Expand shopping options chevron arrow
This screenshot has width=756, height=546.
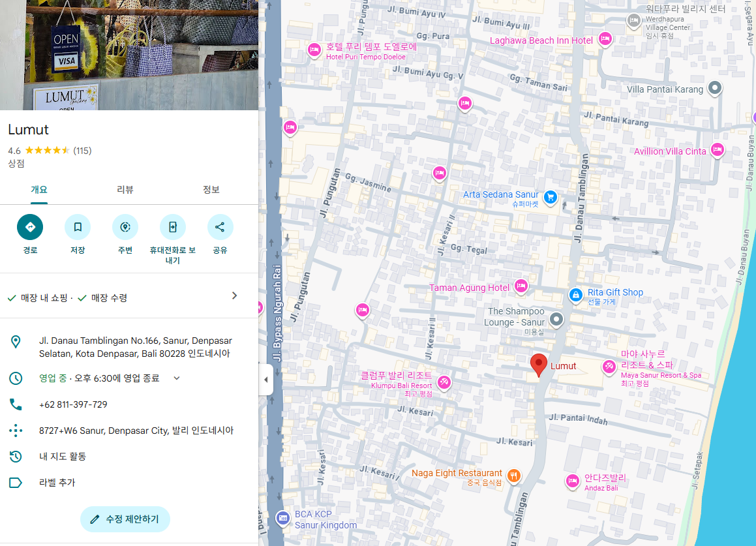[x=234, y=296]
